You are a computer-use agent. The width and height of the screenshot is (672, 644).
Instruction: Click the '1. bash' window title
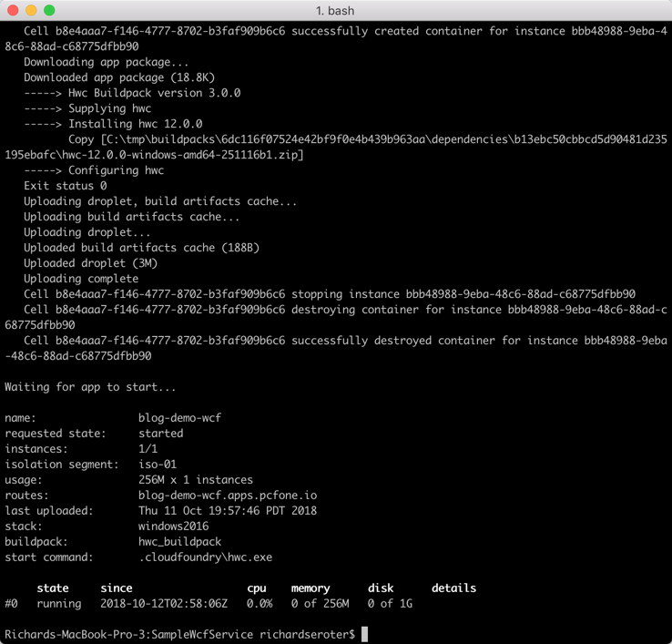click(335, 10)
